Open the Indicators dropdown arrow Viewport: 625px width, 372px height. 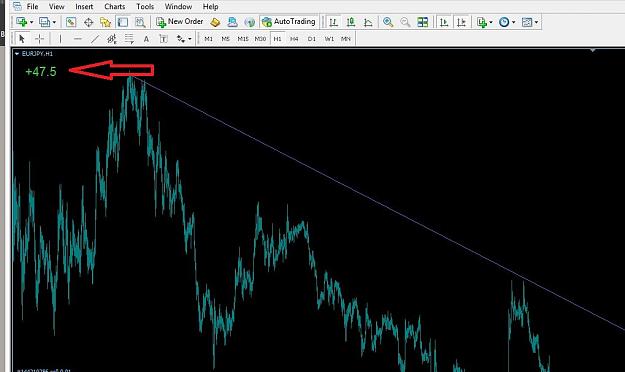click(491, 22)
